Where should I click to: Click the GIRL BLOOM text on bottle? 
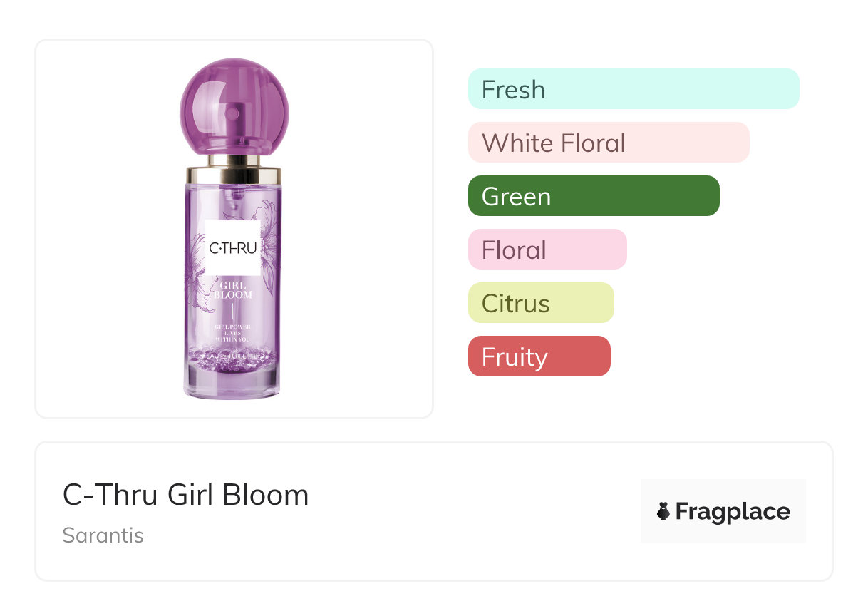pos(233,290)
